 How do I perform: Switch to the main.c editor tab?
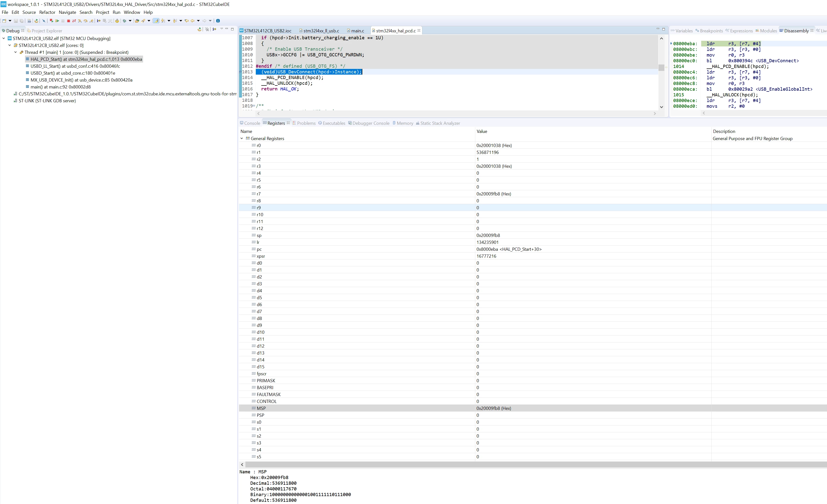[x=355, y=31]
